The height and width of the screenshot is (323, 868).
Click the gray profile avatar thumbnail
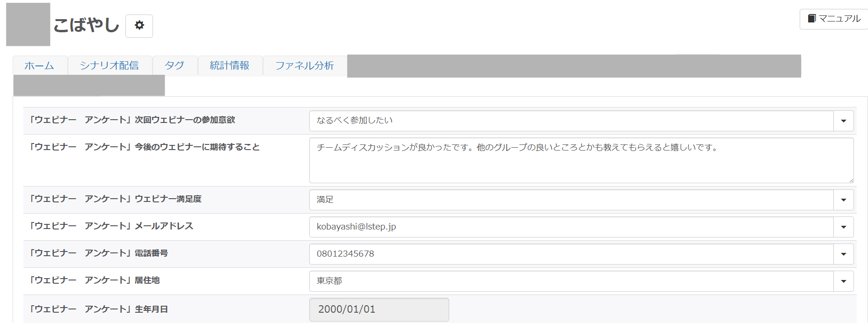[x=28, y=24]
